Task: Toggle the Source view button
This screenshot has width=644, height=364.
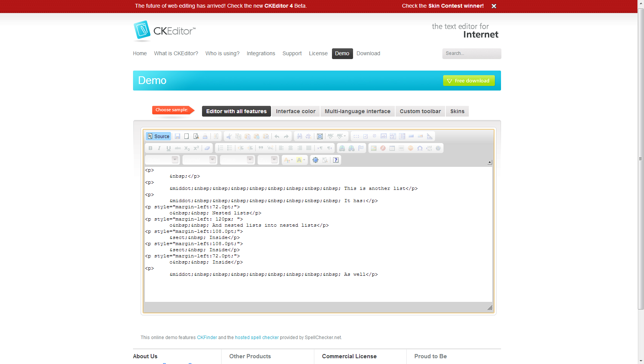Action: coord(158,136)
